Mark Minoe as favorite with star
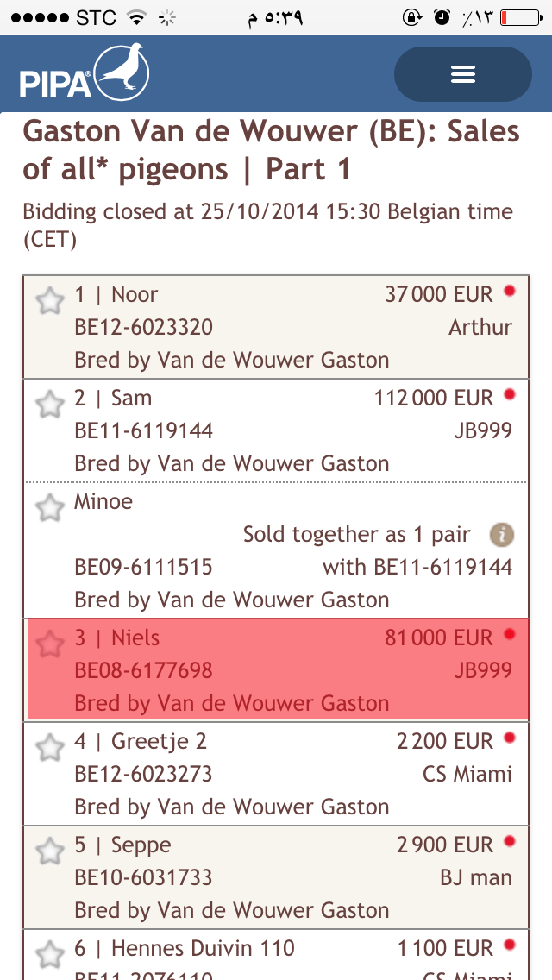The image size is (552, 980). (x=50, y=507)
